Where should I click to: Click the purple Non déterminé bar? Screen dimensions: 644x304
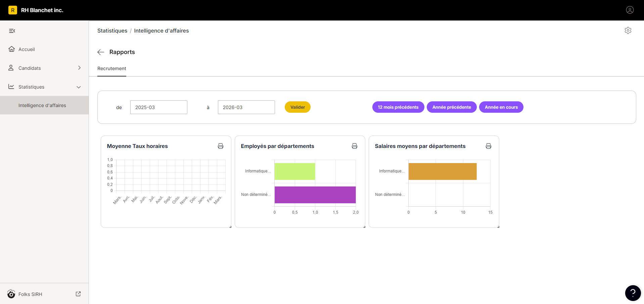pyautogui.click(x=315, y=195)
